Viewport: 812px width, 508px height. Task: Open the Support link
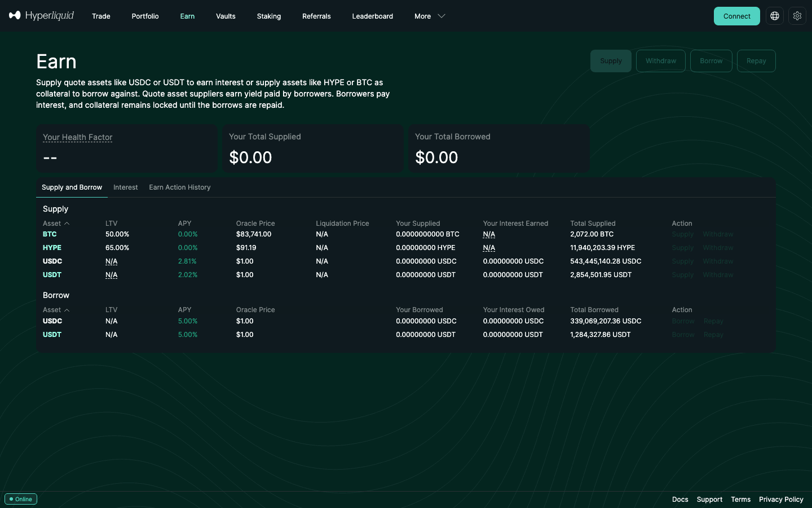(x=709, y=500)
